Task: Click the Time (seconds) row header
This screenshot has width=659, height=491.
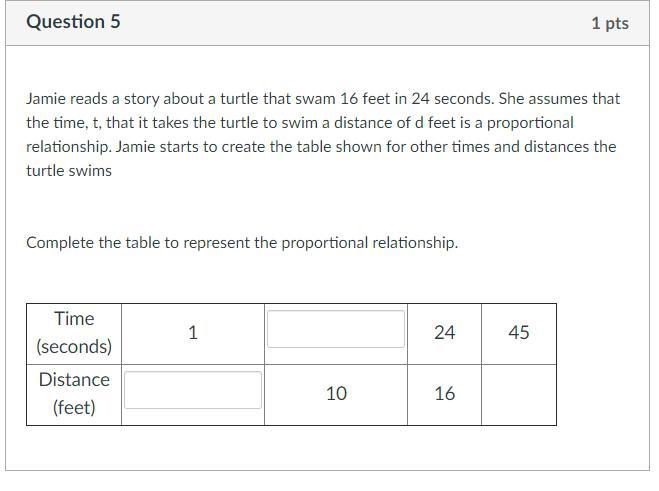Action: click(74, 333)
